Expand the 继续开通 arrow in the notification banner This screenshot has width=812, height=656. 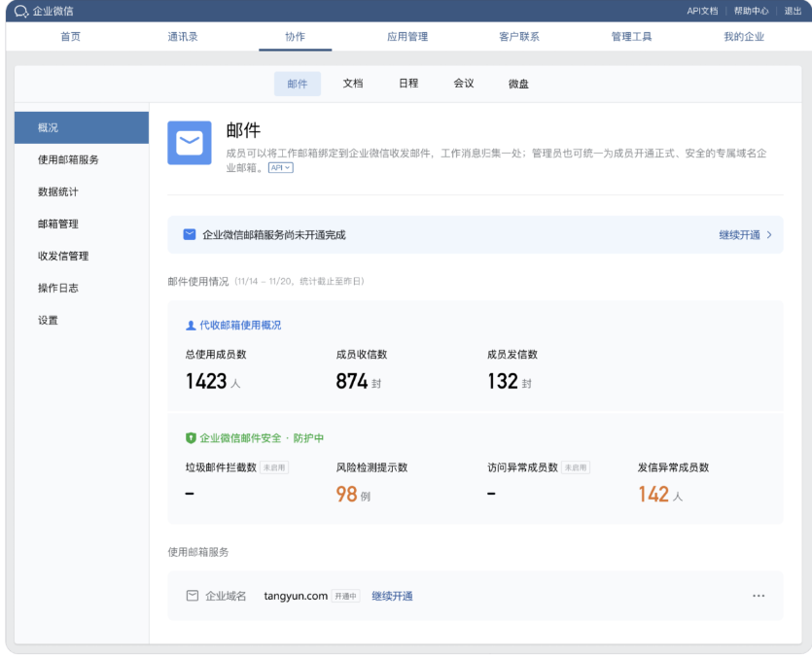coord(767,232)
